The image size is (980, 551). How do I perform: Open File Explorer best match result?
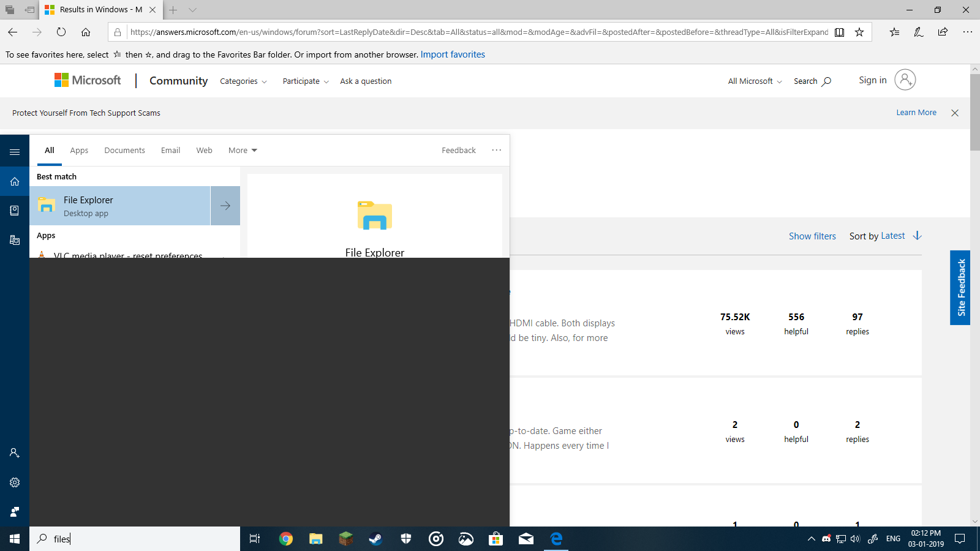pyautogui.click(x=120, y=206)
